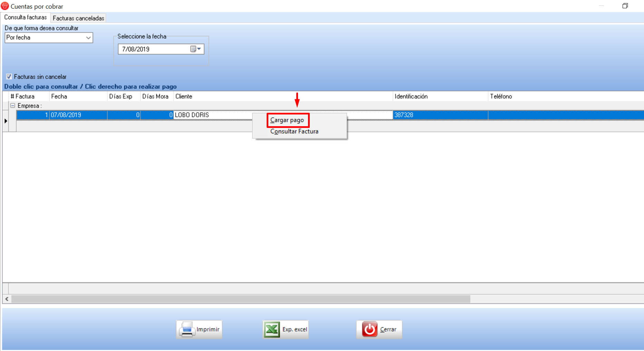Click the Excel icon to export
The image size is (644, 351).
[272, 329]
